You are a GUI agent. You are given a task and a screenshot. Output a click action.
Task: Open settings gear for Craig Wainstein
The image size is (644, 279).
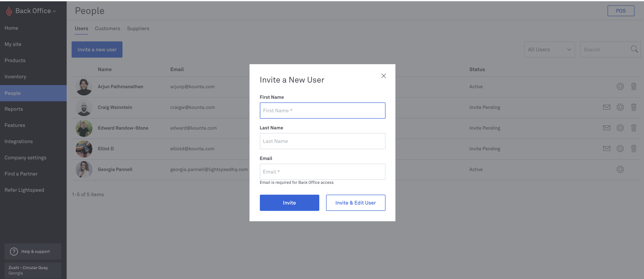[x=620, y=107]
